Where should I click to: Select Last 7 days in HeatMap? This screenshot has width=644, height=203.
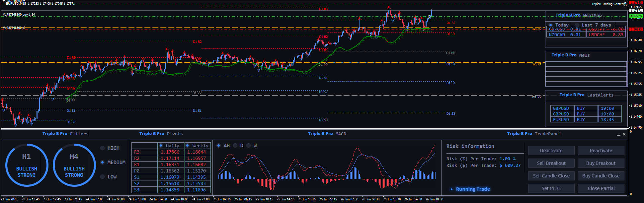[577, 25]
